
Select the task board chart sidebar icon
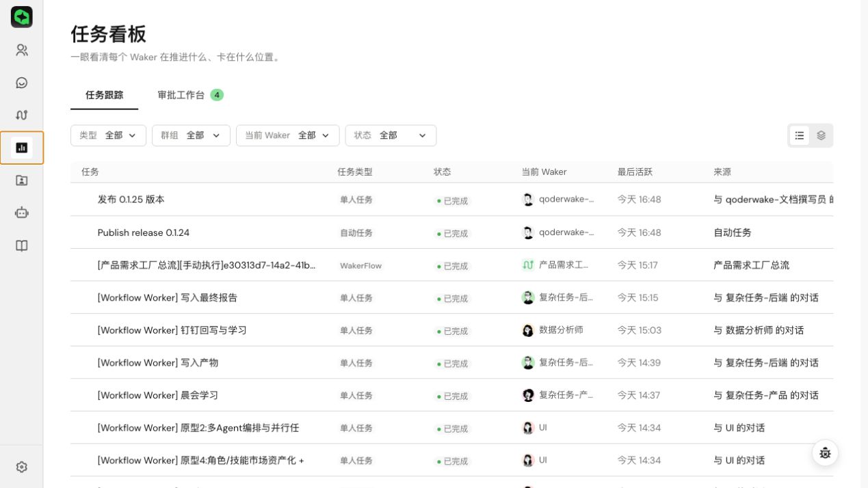point(22,148)
